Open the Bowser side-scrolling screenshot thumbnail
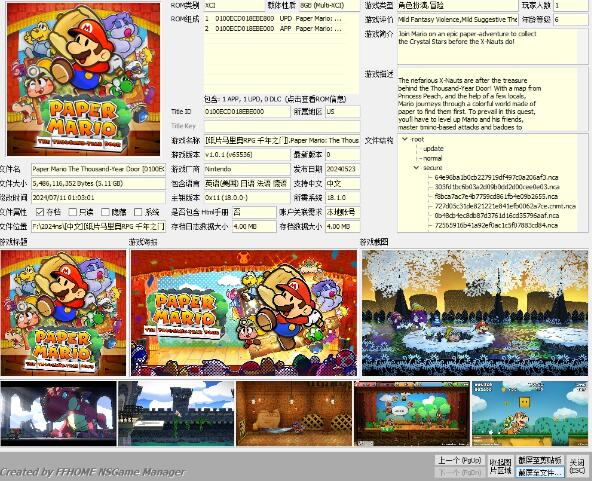 coord(530,413)
